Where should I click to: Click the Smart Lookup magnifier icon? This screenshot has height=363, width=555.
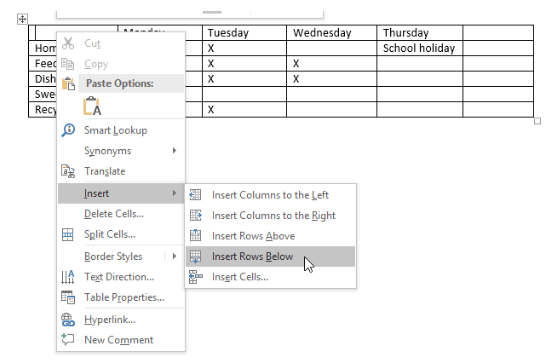point(68,130)
